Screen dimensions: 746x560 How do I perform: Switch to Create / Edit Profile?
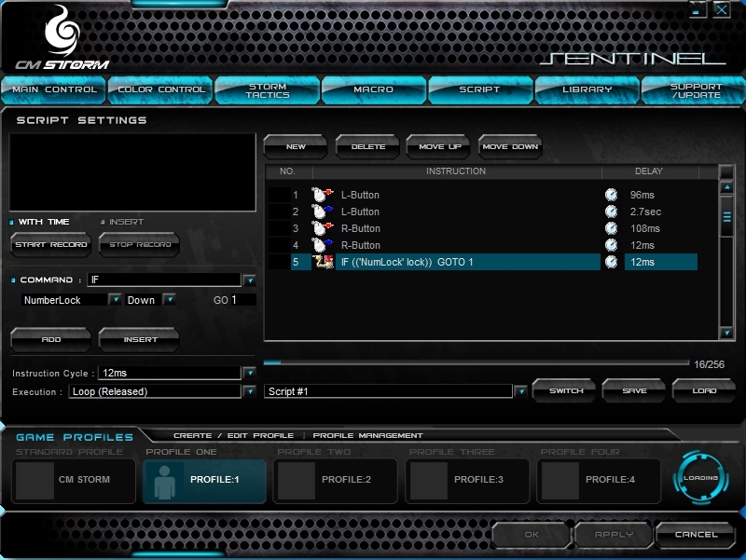point(234,435)
